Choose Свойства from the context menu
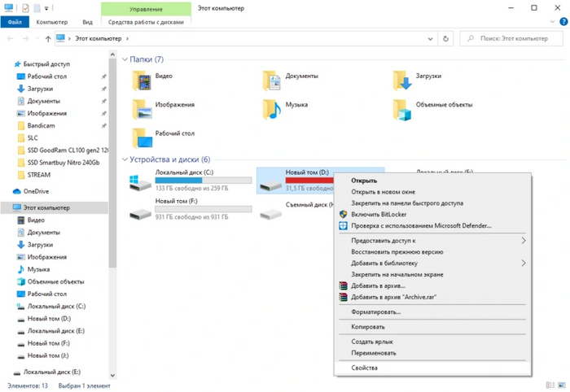Image resolution: width=570 pixels, height=392 pixels. pyautogui.click(x=364, y=368)
